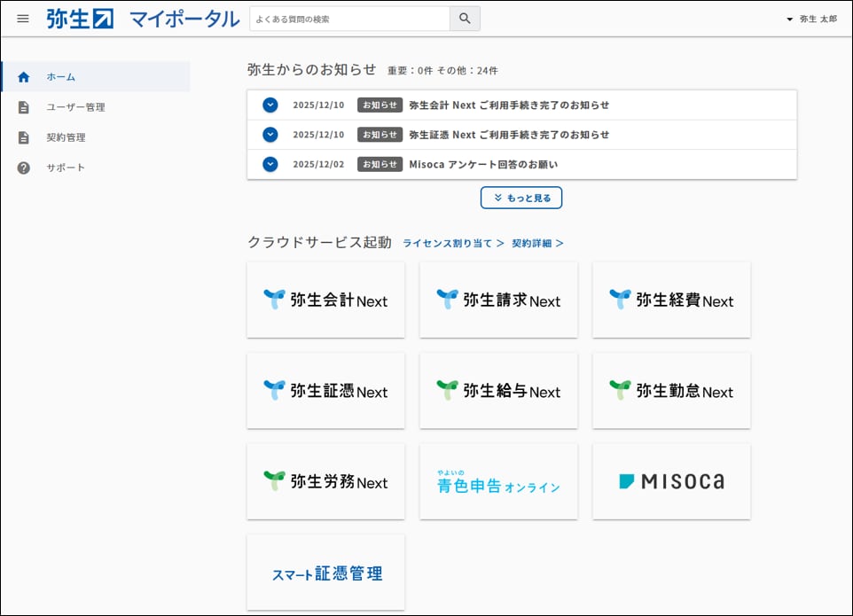Expand the Misoca アンケート notice chevron

click(x=270, y=164)
